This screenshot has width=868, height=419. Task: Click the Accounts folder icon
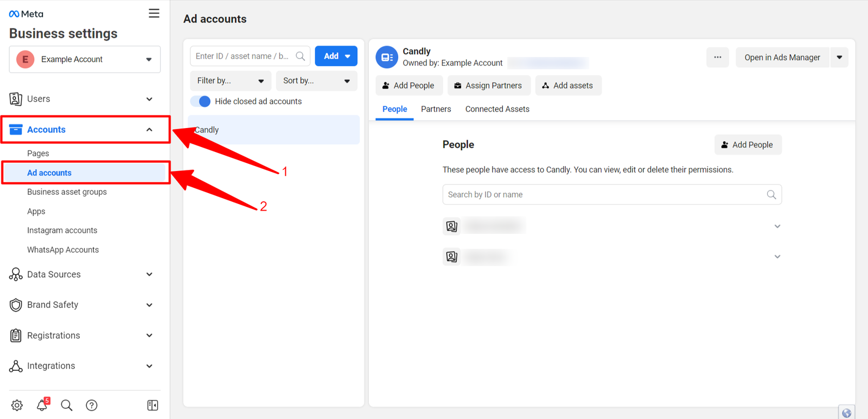point(16,129)
